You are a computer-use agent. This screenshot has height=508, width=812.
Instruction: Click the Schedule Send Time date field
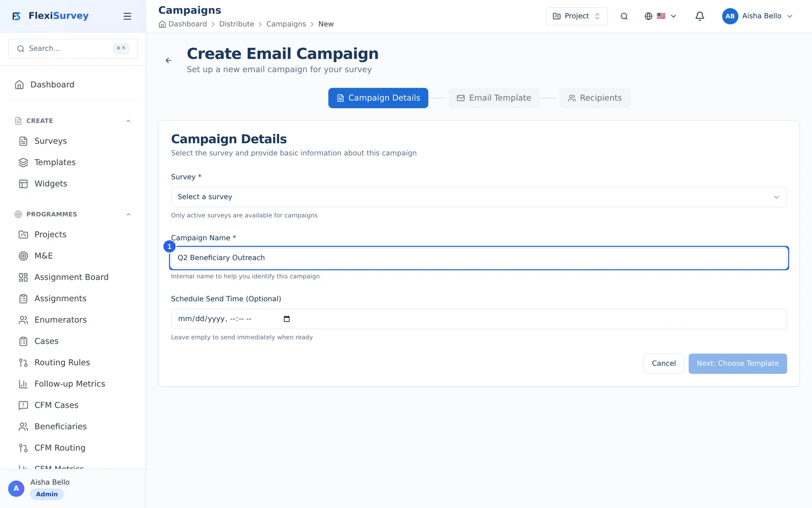coord(479,319)
